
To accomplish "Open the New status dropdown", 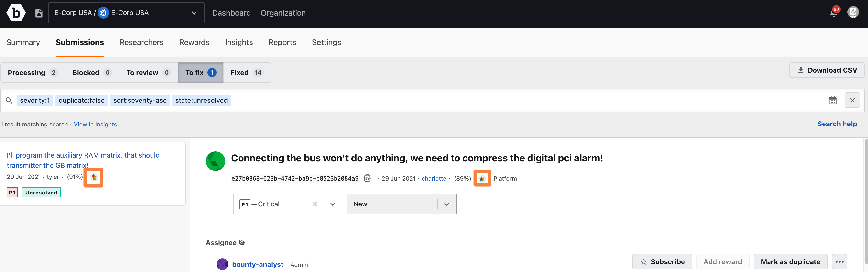I will (402, 204).
